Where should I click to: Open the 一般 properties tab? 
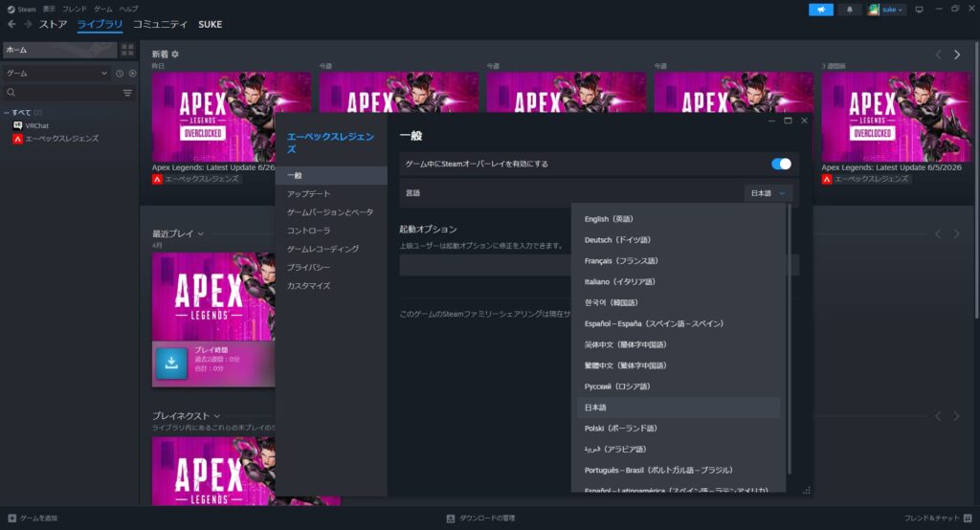pos(331,176)
